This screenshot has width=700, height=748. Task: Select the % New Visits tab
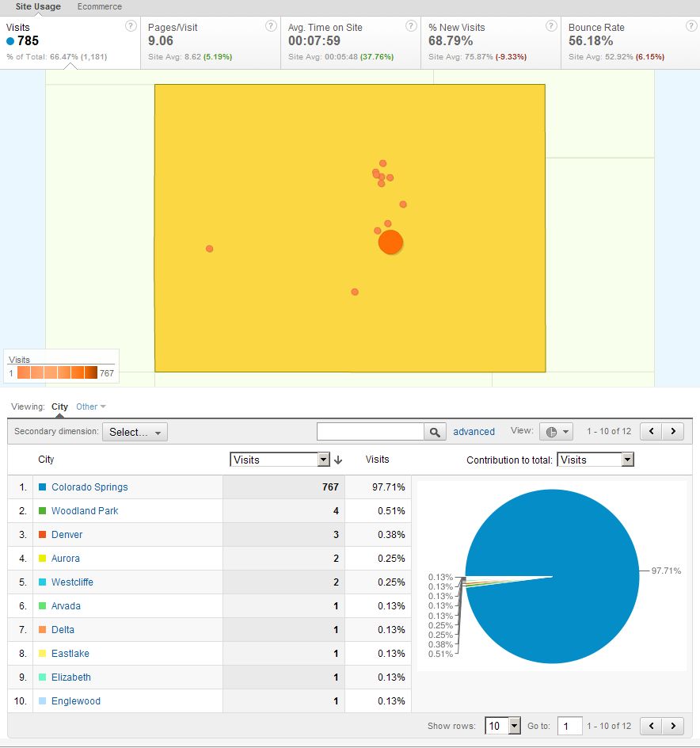[x=491, y=43]
